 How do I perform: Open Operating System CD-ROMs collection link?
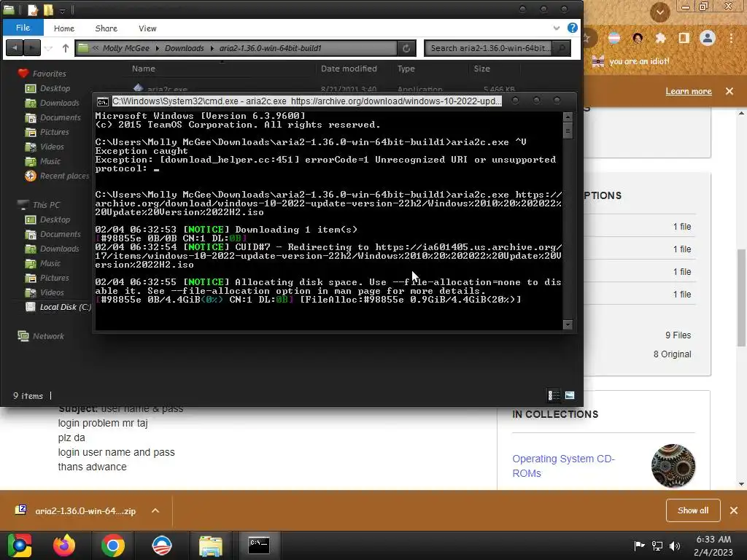[x=564, y=466]
